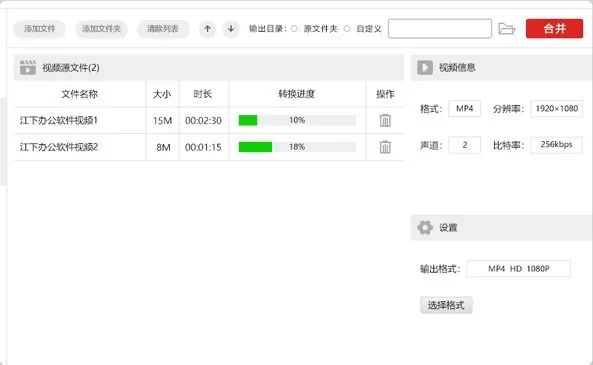Open the output folder browse icon
The image size is (593, 365).
tap(507, 29)
